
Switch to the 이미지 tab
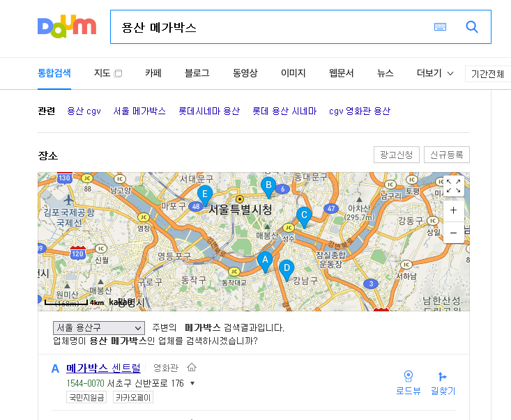(x=293, y=73)
